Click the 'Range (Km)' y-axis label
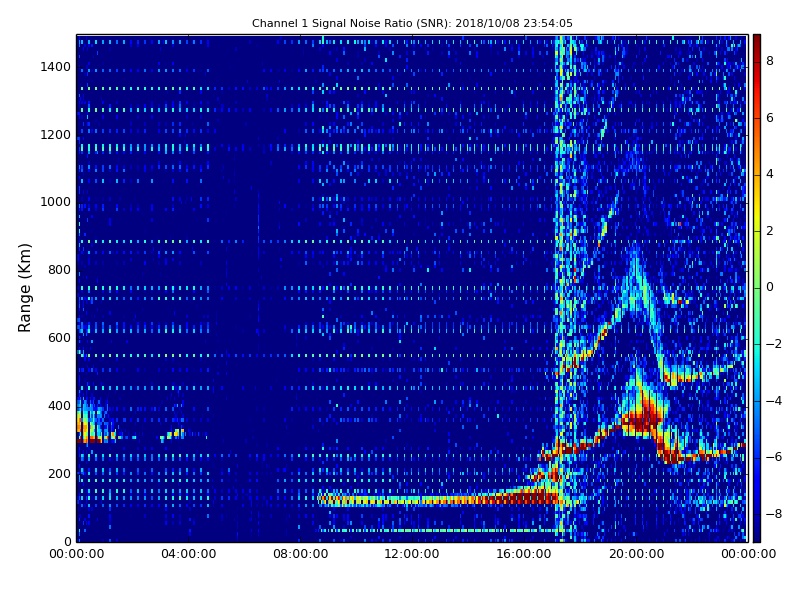Screen dimensions: 800x600 pos(24,288)
